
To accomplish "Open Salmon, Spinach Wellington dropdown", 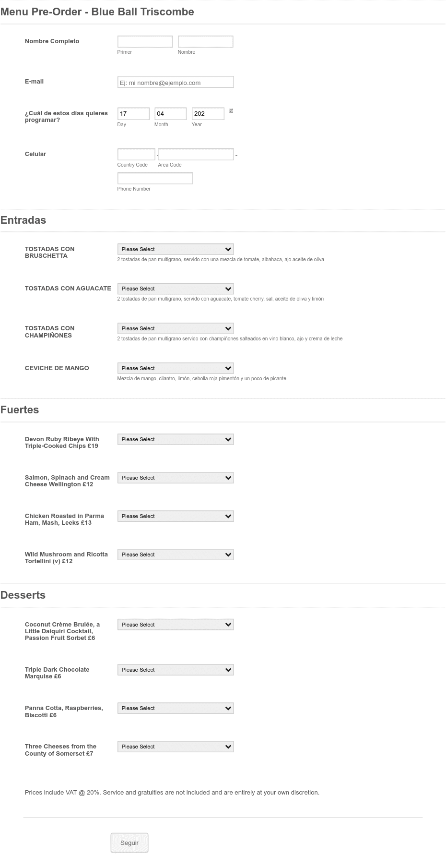I will pos(176,478).
